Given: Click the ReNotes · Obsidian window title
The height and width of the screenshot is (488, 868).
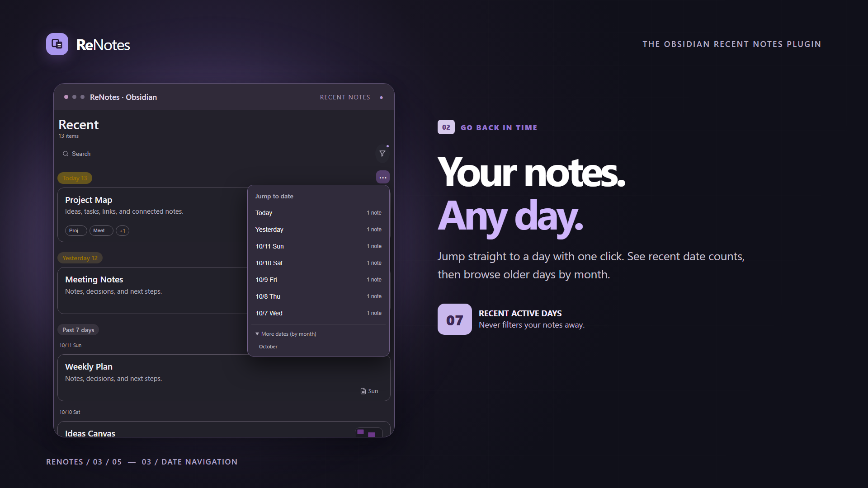Looking at the screenshot, I should pos(123,97).
